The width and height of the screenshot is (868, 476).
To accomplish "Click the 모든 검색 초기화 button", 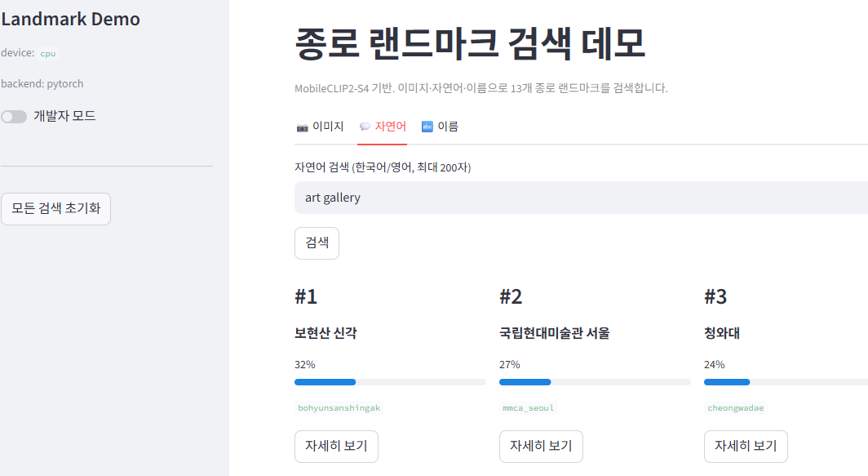I will coord(56,208).
